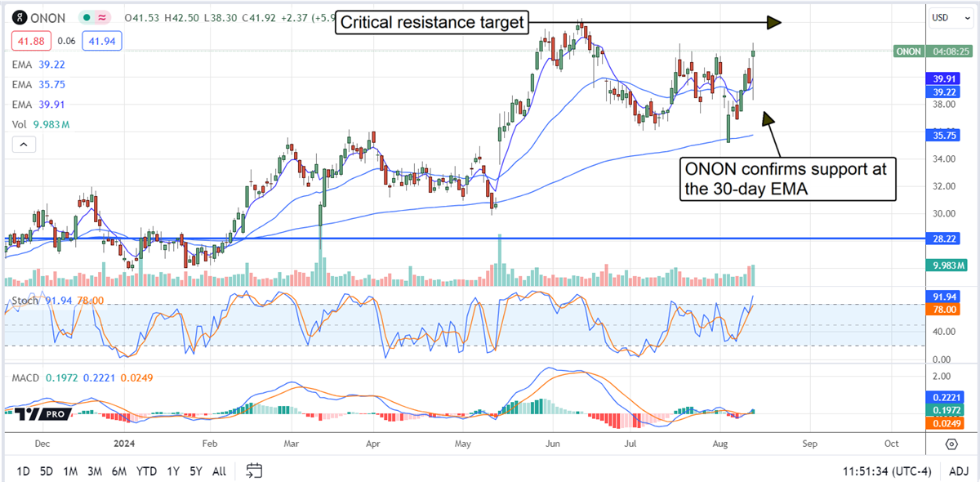Click the ONON price label on axis
The image size is (980, 482).
(909, 51)
